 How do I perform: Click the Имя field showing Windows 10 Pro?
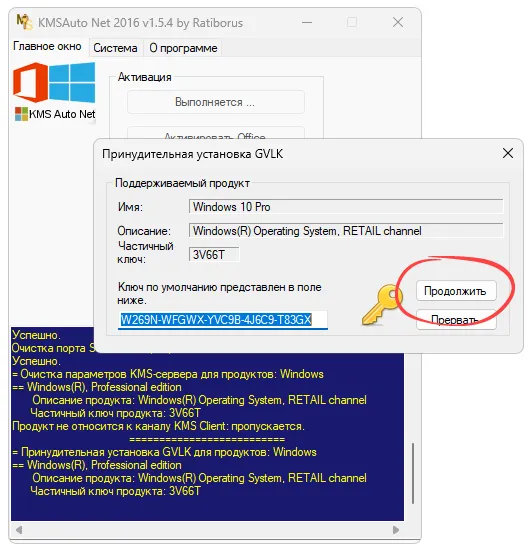coord(346,207)
